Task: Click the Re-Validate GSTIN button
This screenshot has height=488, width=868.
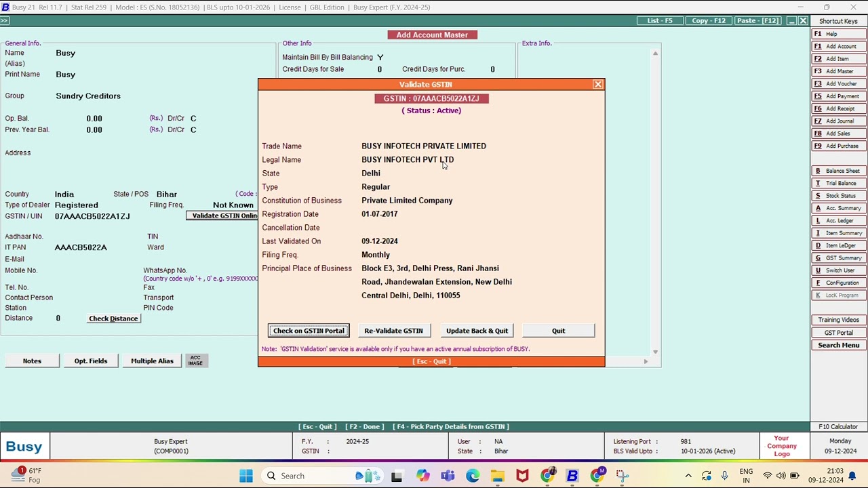Action: [x=393, y=331]
